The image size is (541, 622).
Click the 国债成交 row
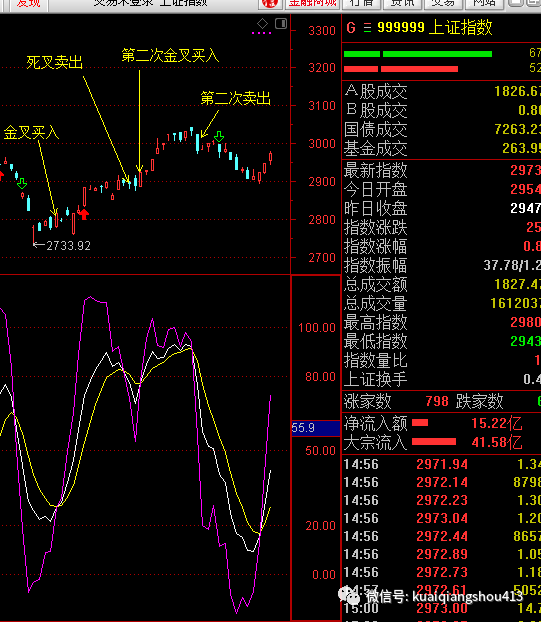point(441,129)
